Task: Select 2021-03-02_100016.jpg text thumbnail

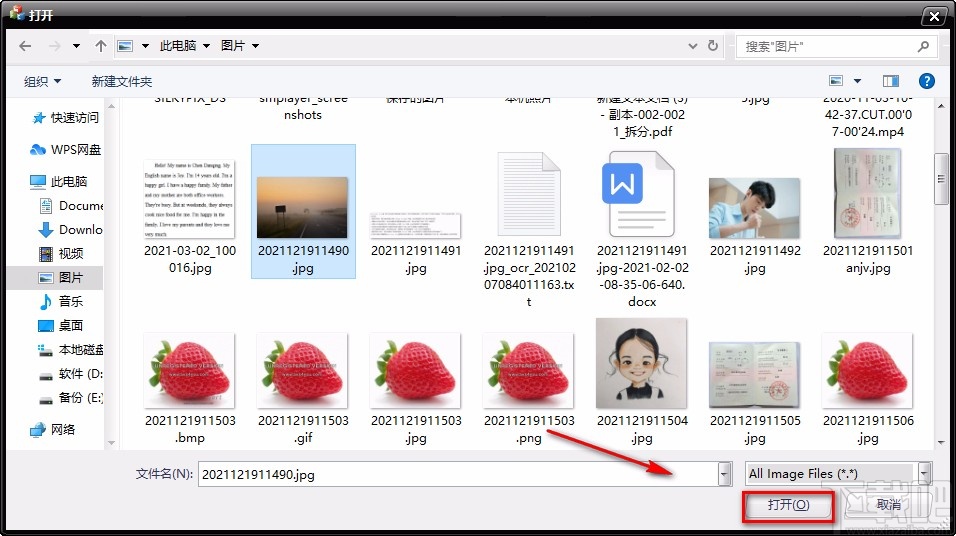Action: tap(189, 199)
